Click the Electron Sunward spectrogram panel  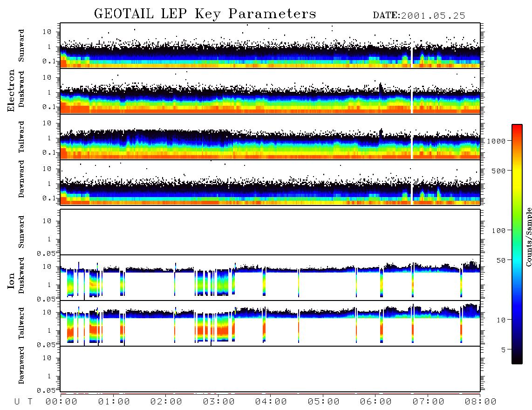click(270, 46)
